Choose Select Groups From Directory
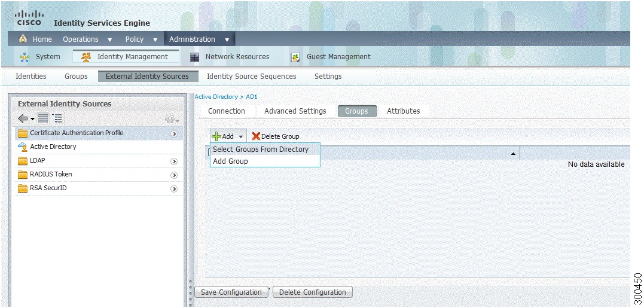This screenshot has width=644, height=308. (265, 149)
